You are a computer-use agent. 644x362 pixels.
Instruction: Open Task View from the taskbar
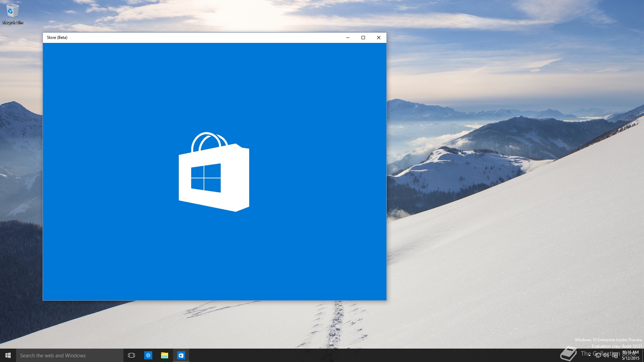point(131,355)
